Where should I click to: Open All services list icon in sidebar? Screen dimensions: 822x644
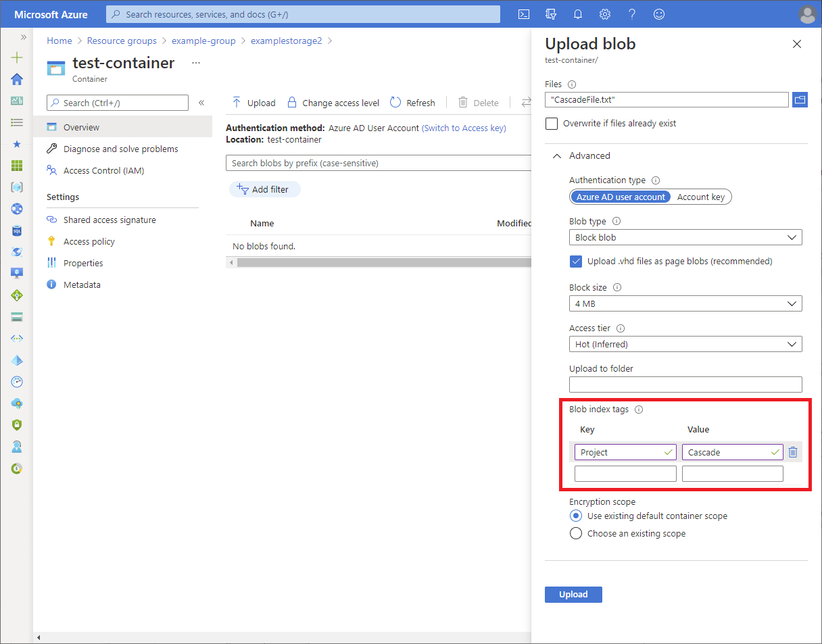tap(17, 122)
